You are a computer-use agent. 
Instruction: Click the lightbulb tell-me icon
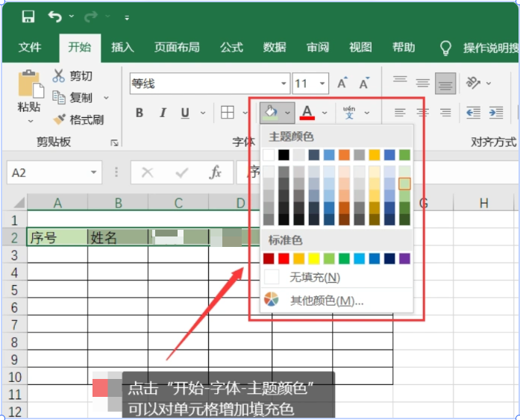(x=445, y=48)
